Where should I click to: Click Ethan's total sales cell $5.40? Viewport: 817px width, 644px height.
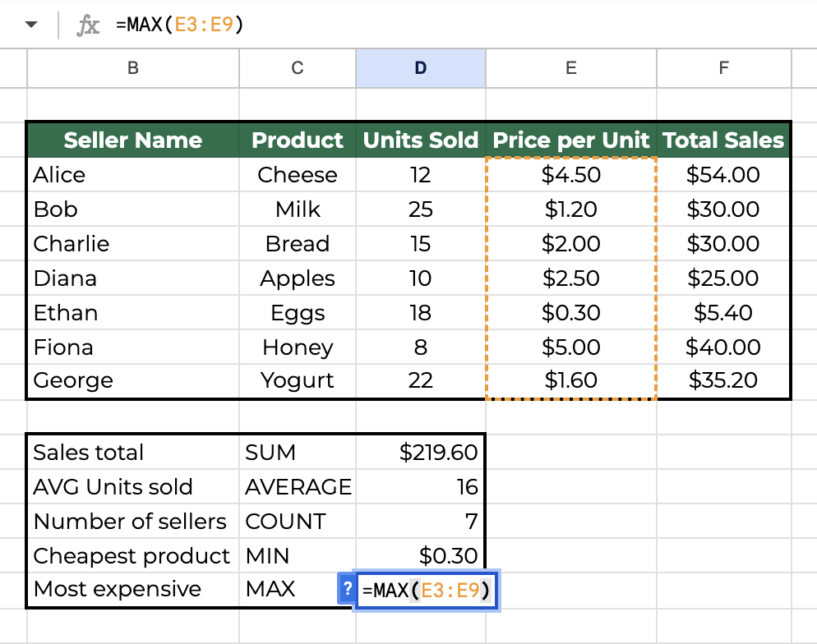pos(723,313)
